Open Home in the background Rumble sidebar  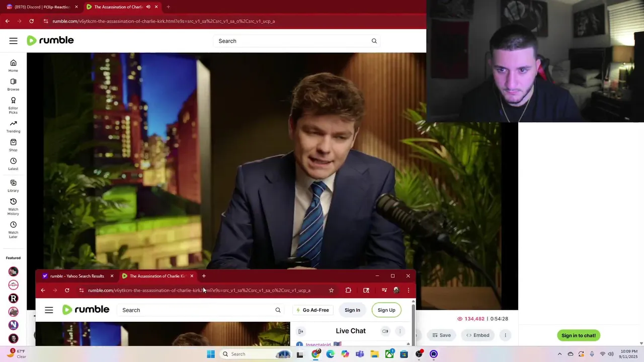(13, 66)
